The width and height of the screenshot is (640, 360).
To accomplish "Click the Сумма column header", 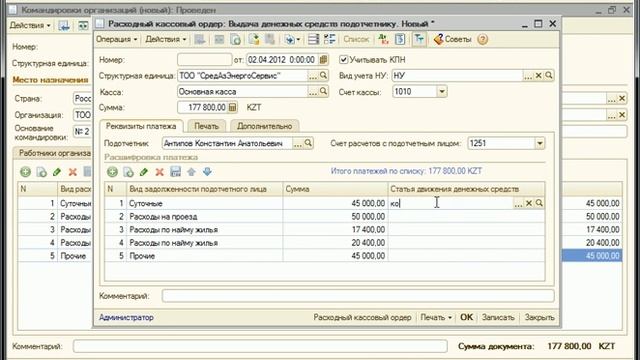I will point(335,189).
